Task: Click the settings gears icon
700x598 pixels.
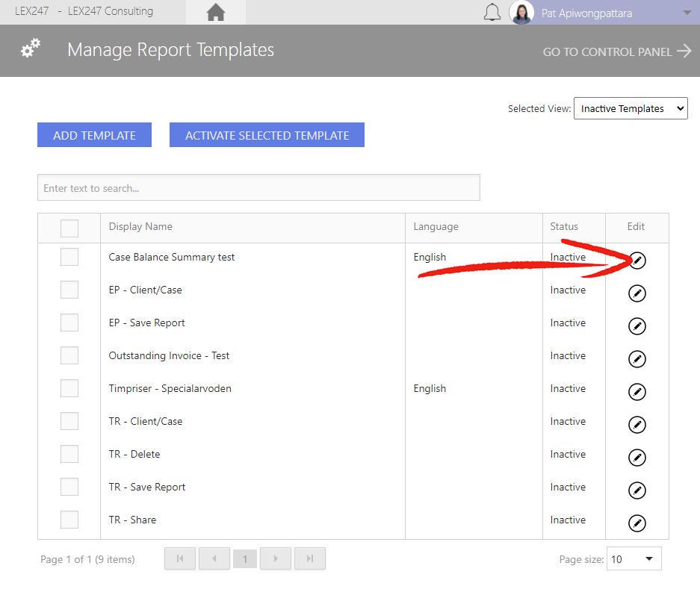Action: (x=31, y=48)
